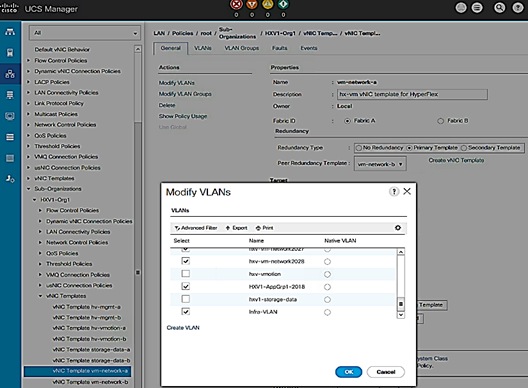Expand LACP Policies tree node

pos(29,82)
